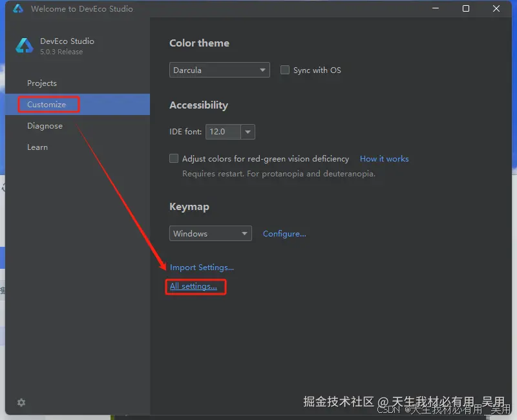Open the How it works link
The width and height of the screenshot is (517, 420).
click(384, 159)
